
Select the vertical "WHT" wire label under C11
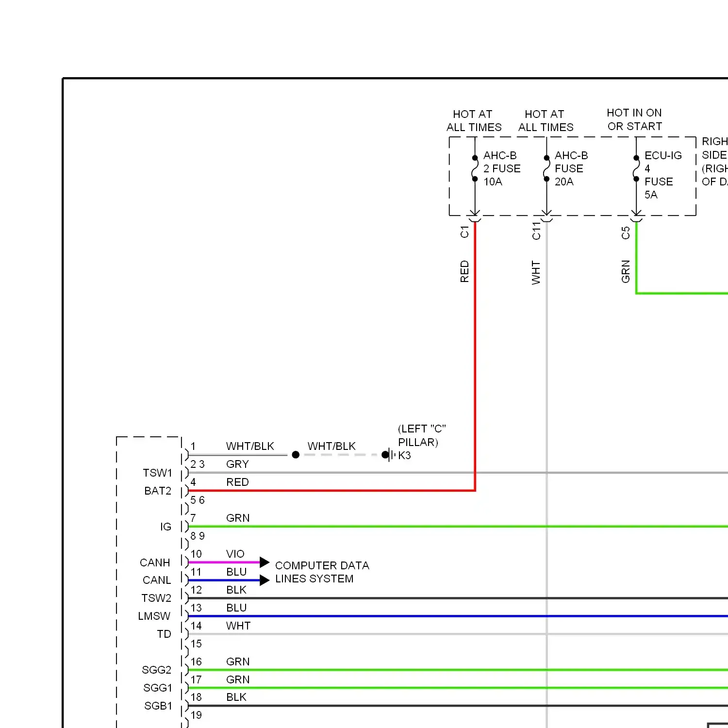(536, 273)
